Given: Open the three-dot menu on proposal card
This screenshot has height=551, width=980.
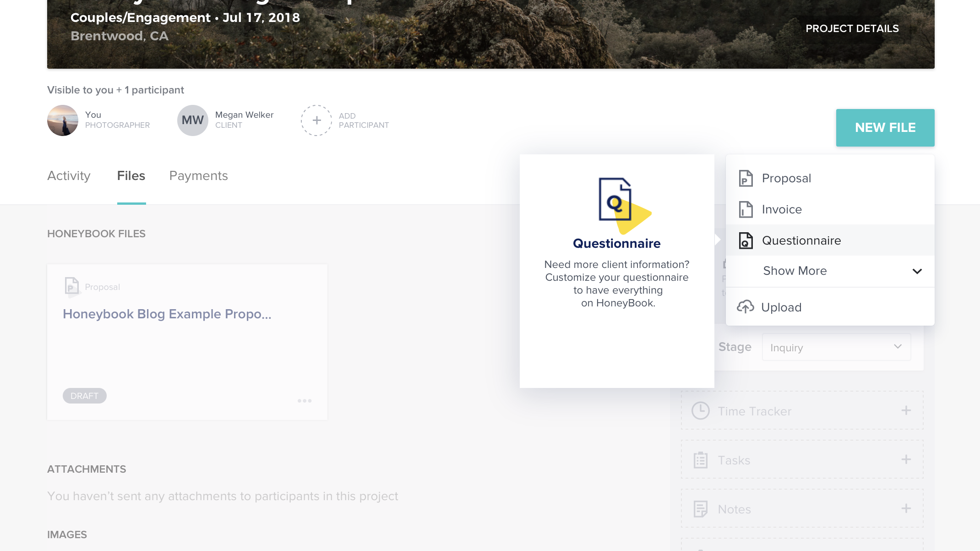Looking at the screenshot, I should click(305, 401).
